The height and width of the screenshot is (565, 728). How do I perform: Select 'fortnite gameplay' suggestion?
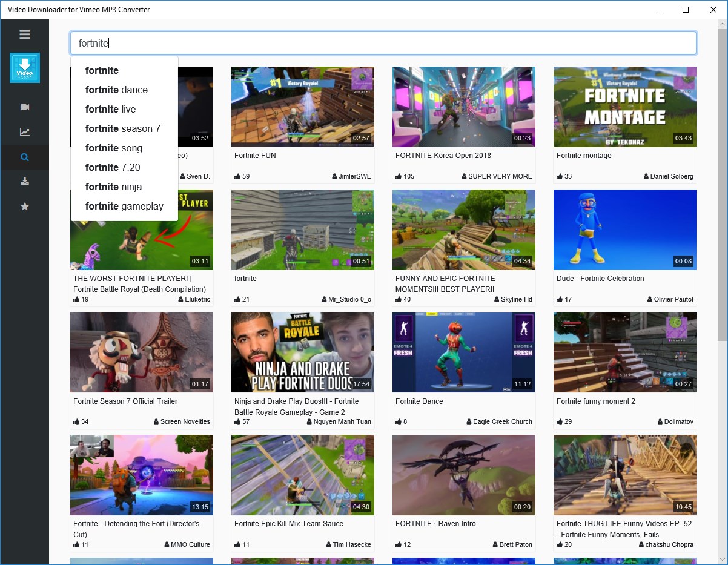pos(125,206)
